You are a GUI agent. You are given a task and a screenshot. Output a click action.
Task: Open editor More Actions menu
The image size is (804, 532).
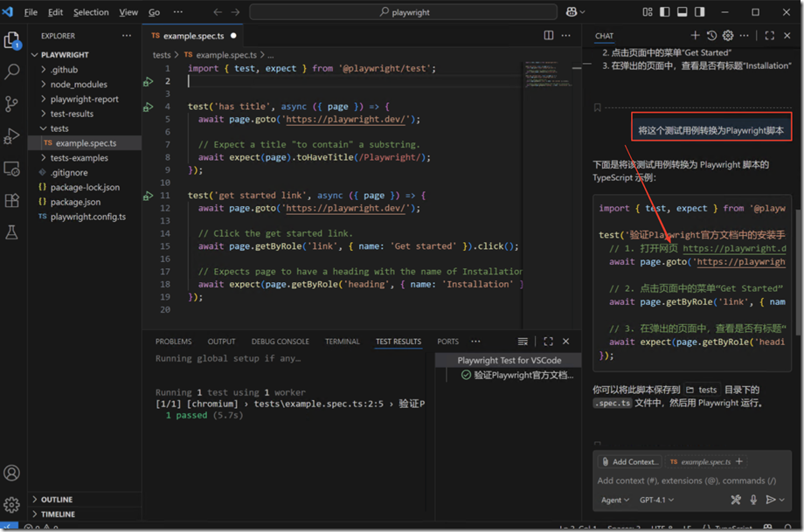click(x=566, y=35)
